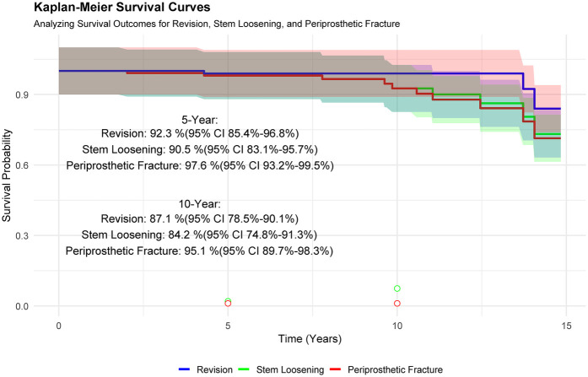The width and height of the screenshot is (588, 377).
Task: Click the 10-Year annotation heading
Action: (199, 204)
